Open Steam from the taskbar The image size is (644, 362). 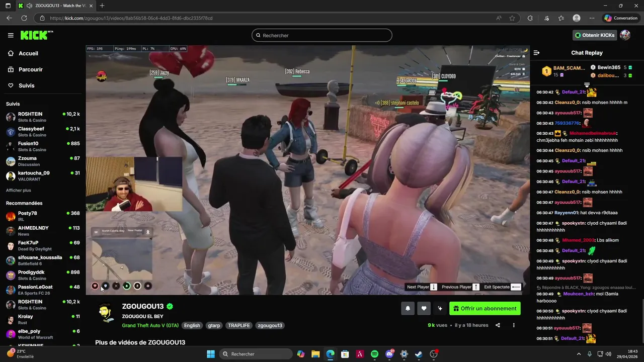click(419, 354)
